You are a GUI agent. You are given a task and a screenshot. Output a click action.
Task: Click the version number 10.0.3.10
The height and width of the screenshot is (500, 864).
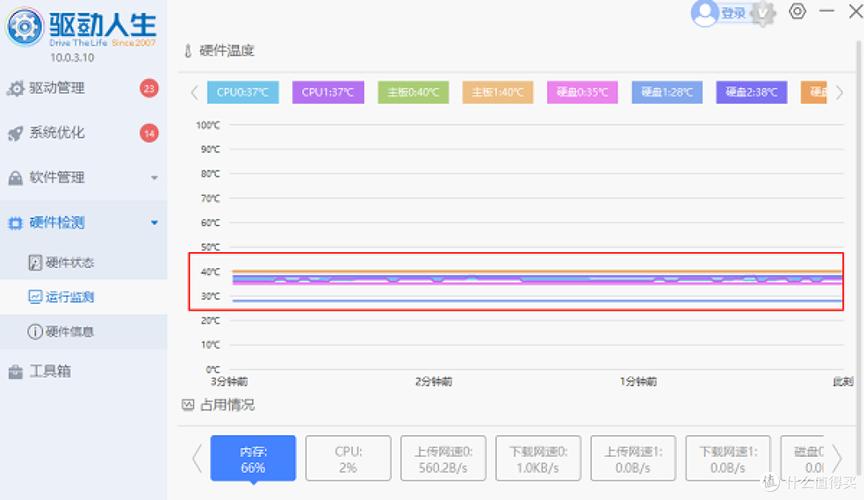(72, 57)
